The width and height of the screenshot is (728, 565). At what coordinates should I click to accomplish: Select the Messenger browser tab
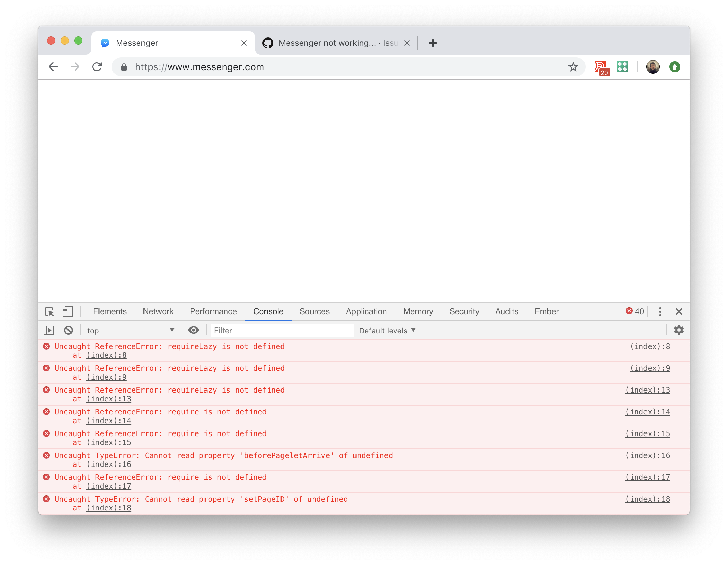(x=173, y=43)
